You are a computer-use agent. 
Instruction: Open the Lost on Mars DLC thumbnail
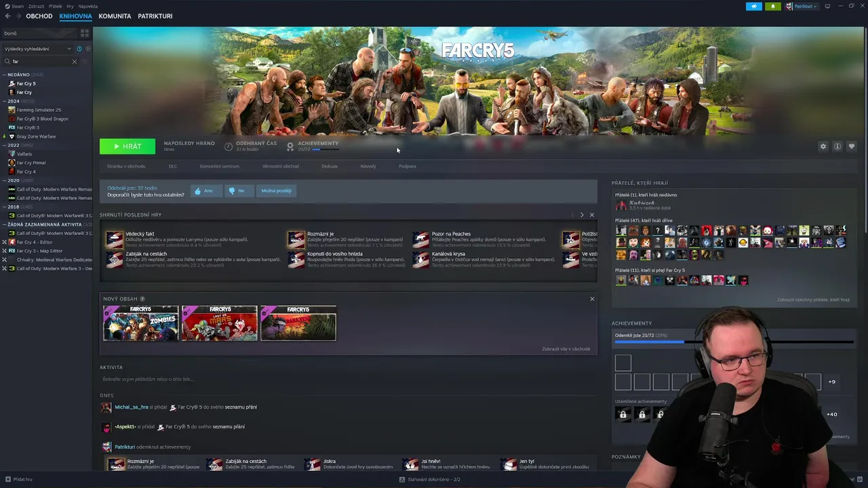tap(220, 323)
